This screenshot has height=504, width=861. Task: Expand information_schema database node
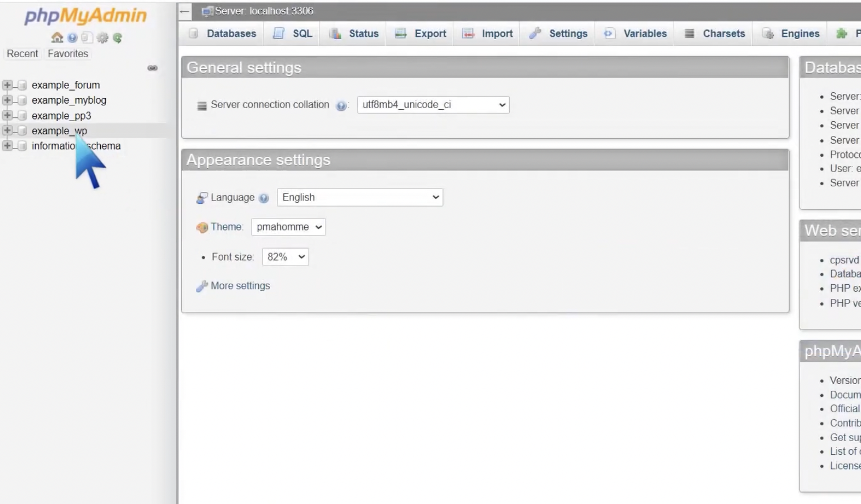pyautogui.click(x=7, y=146)
